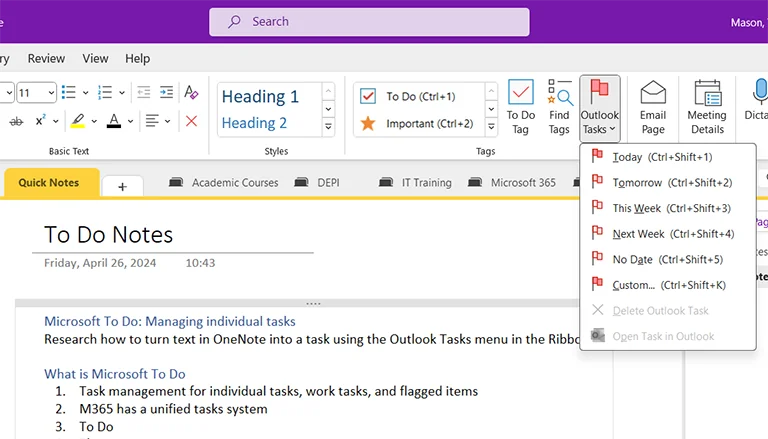Click heading Microsoft To Do: Managing individual tasks
The image size is (768, 439).
pos(170,321)
